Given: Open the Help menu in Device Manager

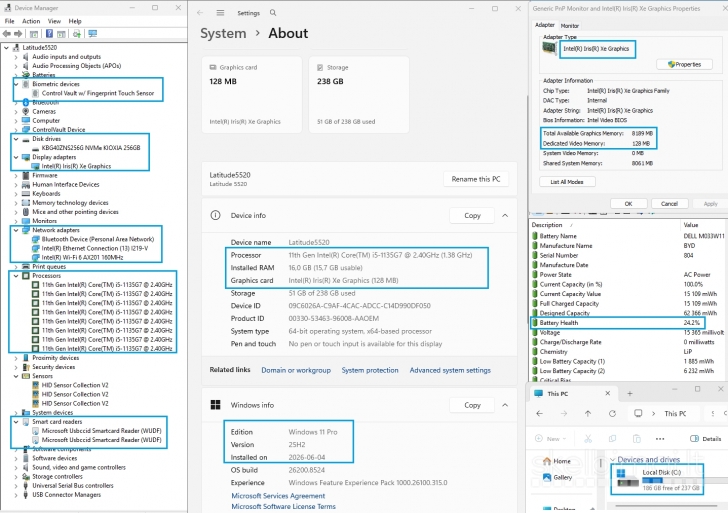Looking at the screenshot, I should [75, 21].
